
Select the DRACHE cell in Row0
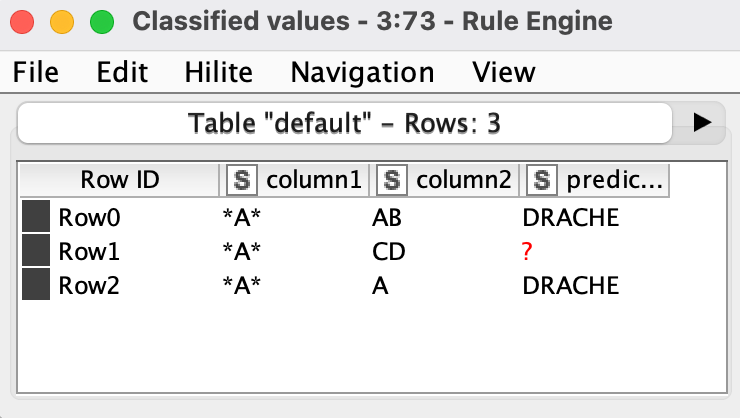[571, 217]
